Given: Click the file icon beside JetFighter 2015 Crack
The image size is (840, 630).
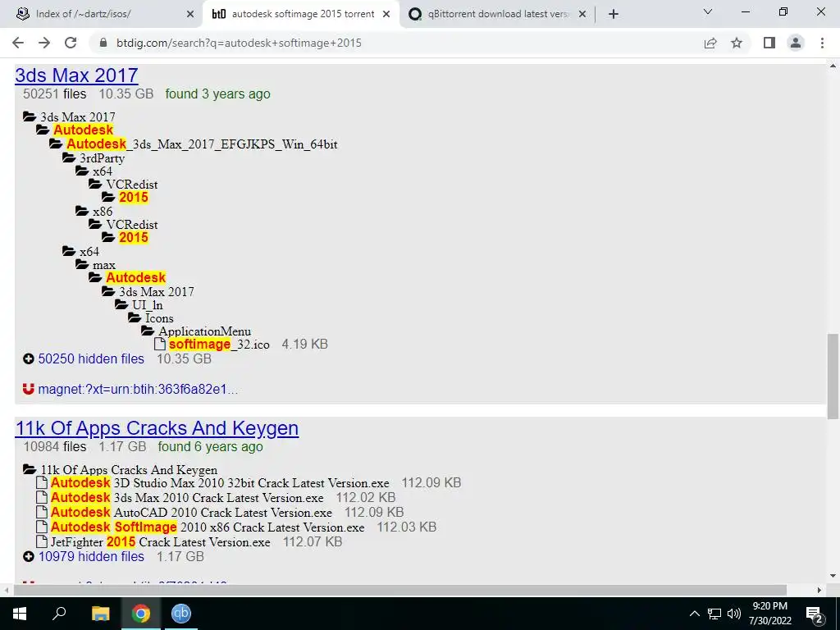Looking at the screenshot, I should [42, 541].
